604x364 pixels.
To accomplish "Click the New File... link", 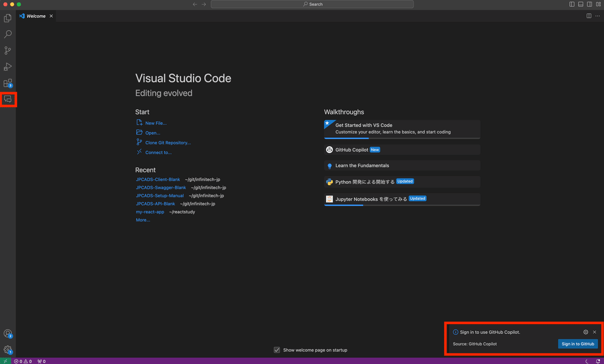I will pos(156,123).
